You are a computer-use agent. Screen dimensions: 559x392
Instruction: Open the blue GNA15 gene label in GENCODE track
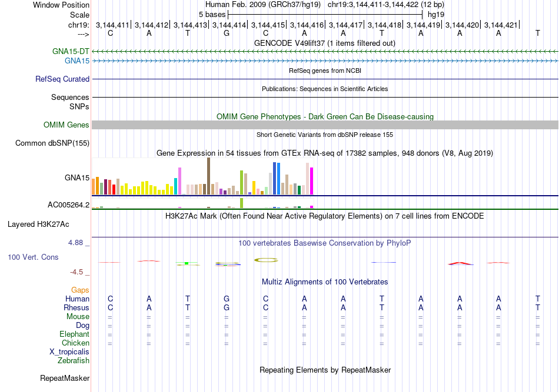click(77, 61)
